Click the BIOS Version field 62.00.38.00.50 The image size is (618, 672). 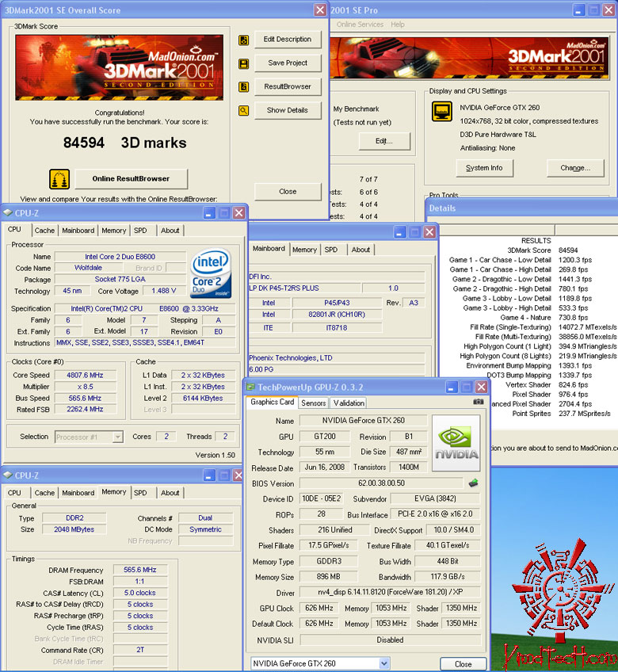pyautogui.click(x=381, y=483)
